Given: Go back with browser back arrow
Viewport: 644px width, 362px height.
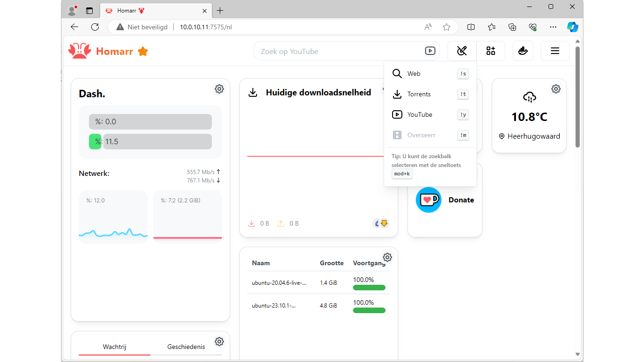Looking at the screenshot, I should click(x=75, y=27).
